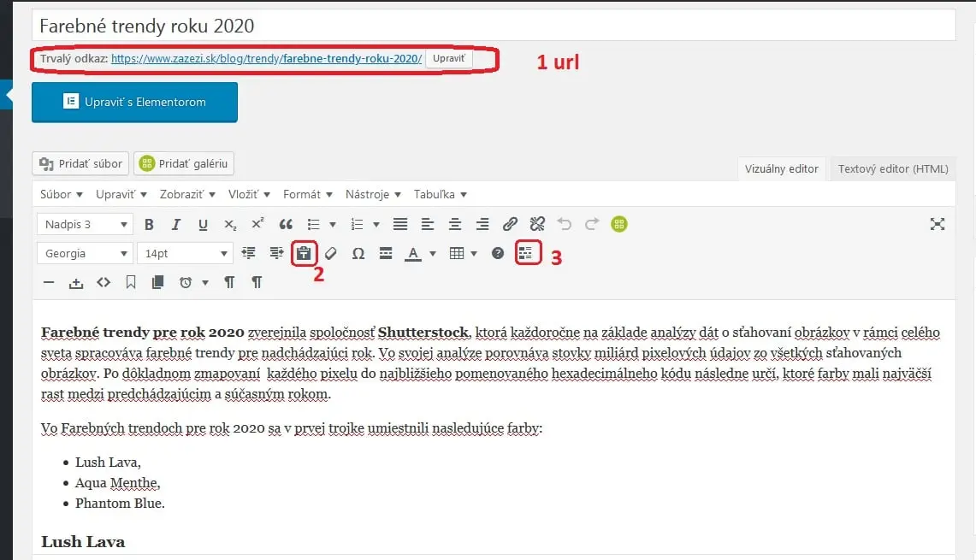Insert a Read More page break tag
The height and width of the screenshot is (560, 976).
click(386, 253)
